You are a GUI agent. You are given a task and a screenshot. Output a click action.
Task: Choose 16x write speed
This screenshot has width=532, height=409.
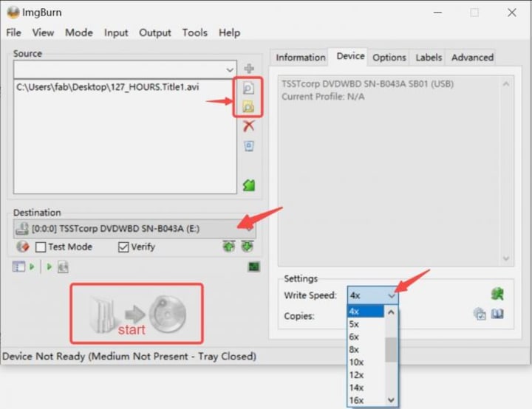366,401
